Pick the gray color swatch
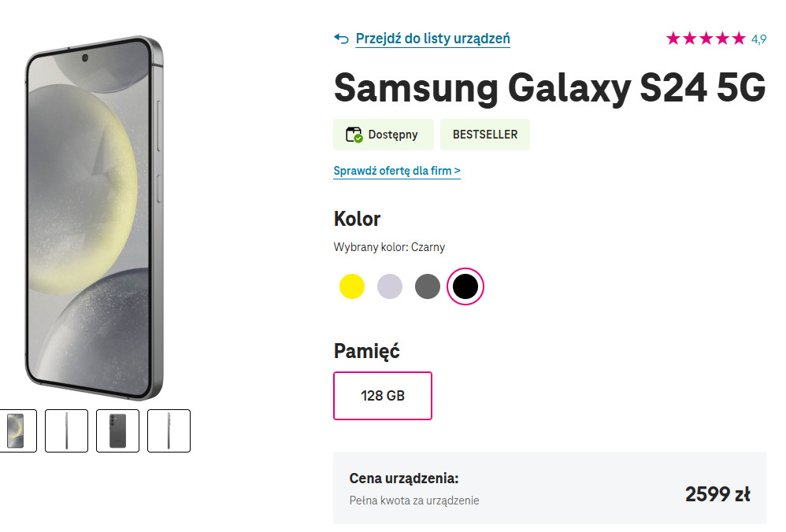Screen dimensions: 786x532 (428, 286)
